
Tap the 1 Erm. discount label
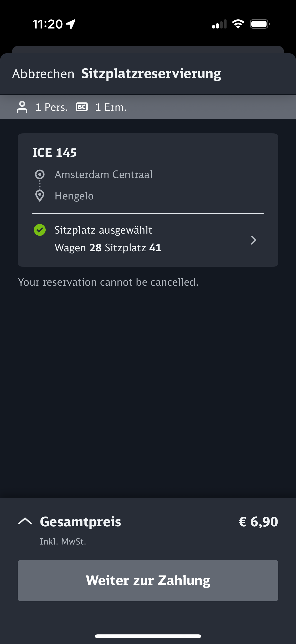click(x=111, y=107)
